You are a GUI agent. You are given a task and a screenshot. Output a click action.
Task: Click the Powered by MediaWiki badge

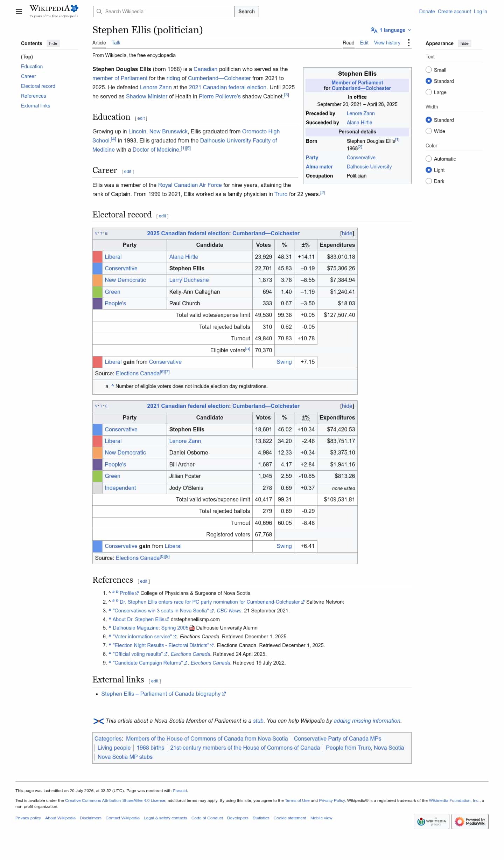click(470, 821)
